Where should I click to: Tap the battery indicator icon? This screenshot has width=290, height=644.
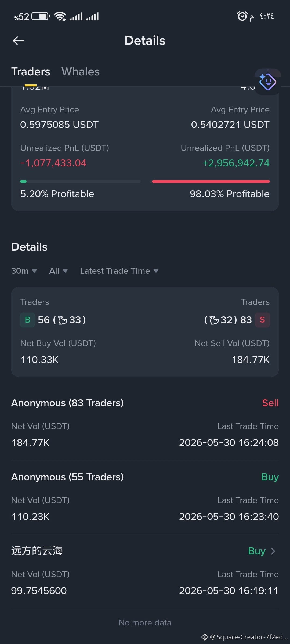pyautogui.click(x=41, y=16)
